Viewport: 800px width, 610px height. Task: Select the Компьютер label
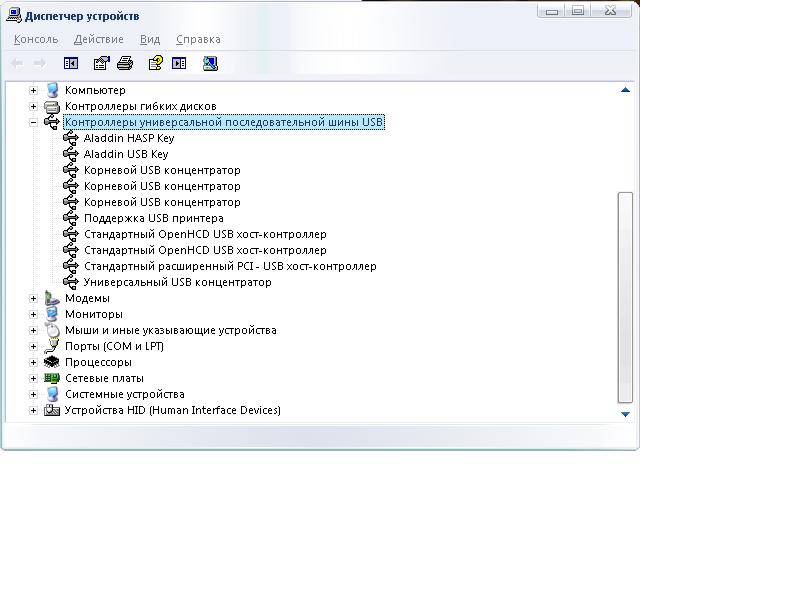[x=95, y=90]
